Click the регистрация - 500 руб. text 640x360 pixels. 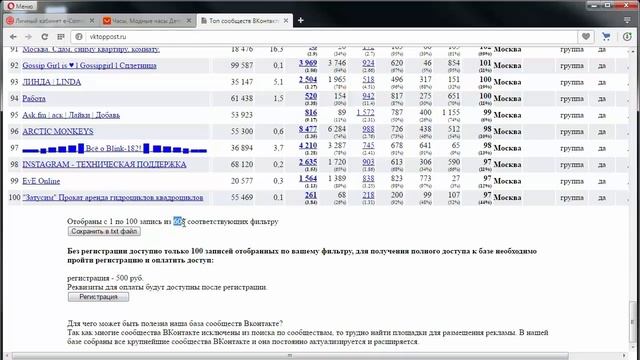[x=105, y=278]
